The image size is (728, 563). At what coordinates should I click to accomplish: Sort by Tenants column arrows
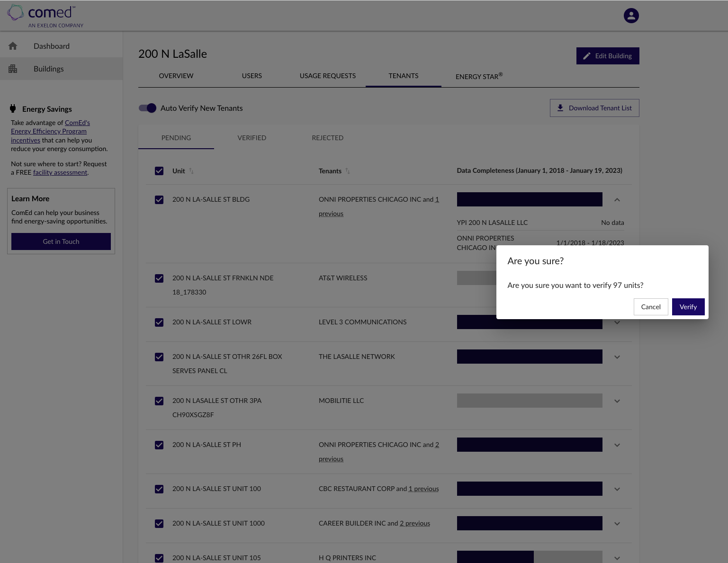pyautogui.click(x=348, y=171)
